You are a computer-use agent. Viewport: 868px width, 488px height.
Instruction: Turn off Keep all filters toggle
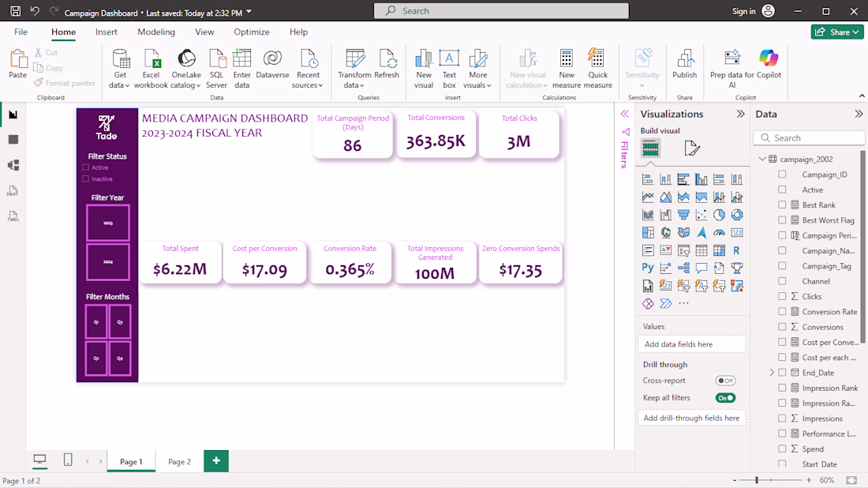[x=725, y=398]
